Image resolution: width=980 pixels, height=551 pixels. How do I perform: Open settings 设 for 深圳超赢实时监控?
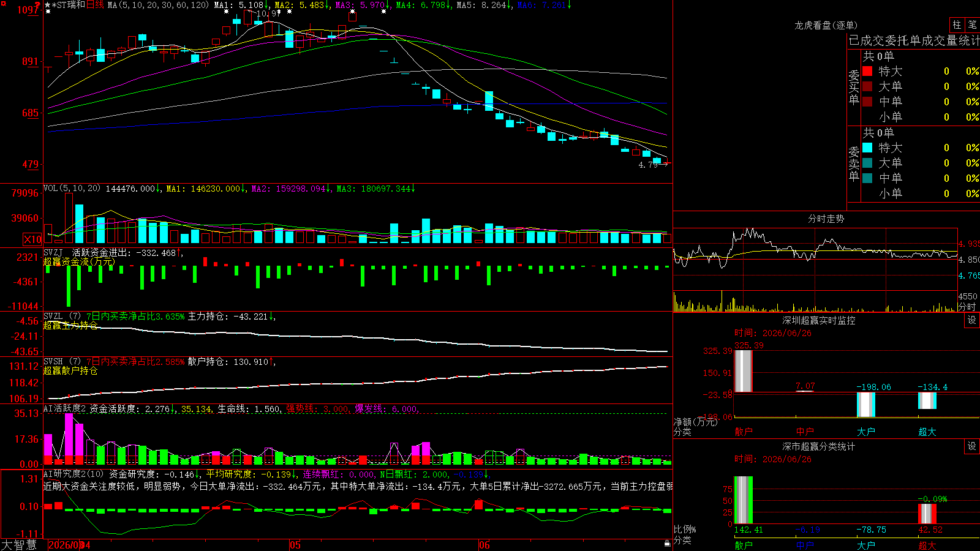[972, 320]
